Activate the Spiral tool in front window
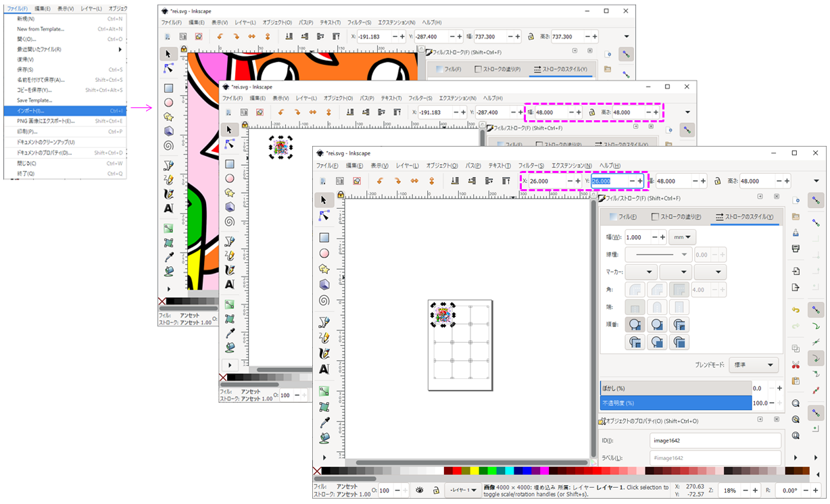This screenshot has height=504, width=830. click(x=324, y=301)
